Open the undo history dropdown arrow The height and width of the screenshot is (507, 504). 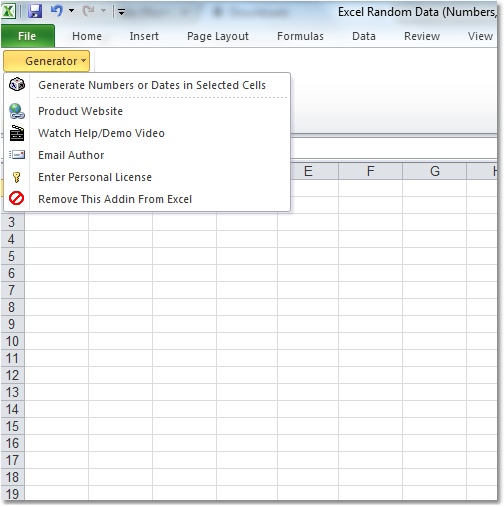71,11
